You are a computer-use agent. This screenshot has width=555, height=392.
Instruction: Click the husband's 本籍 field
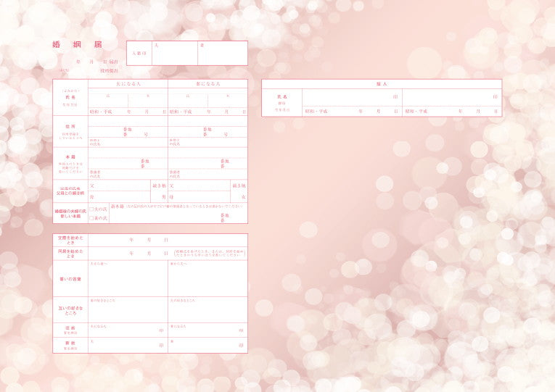click(x=128, y=158)
